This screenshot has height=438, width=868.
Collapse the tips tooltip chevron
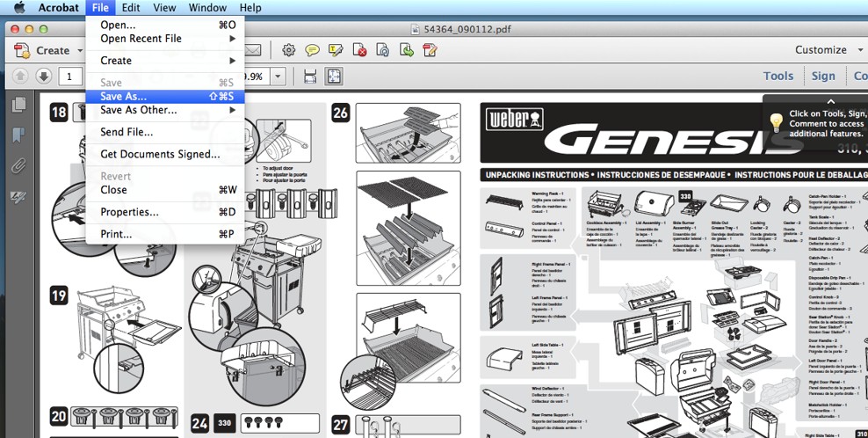(830, 101)
